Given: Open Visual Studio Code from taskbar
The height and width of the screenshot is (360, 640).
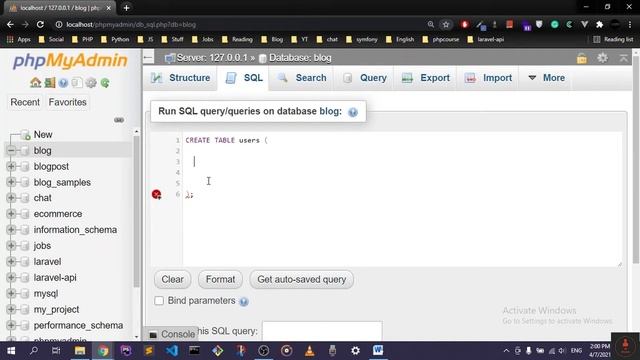Looking at the screenshot, I should pos(171,350).
